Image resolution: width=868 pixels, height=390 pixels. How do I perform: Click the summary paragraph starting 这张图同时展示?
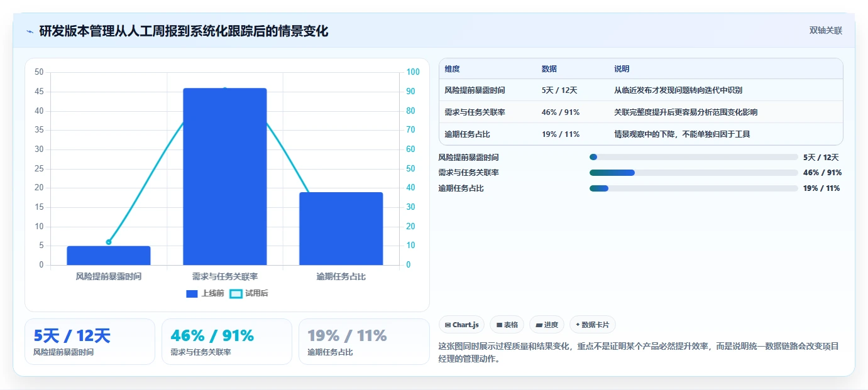point(639,353)
